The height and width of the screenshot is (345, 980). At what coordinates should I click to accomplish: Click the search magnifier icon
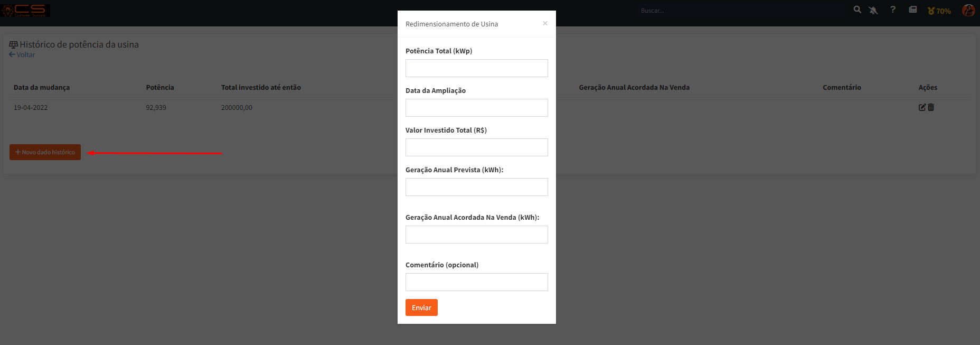(x=857, y=10)
